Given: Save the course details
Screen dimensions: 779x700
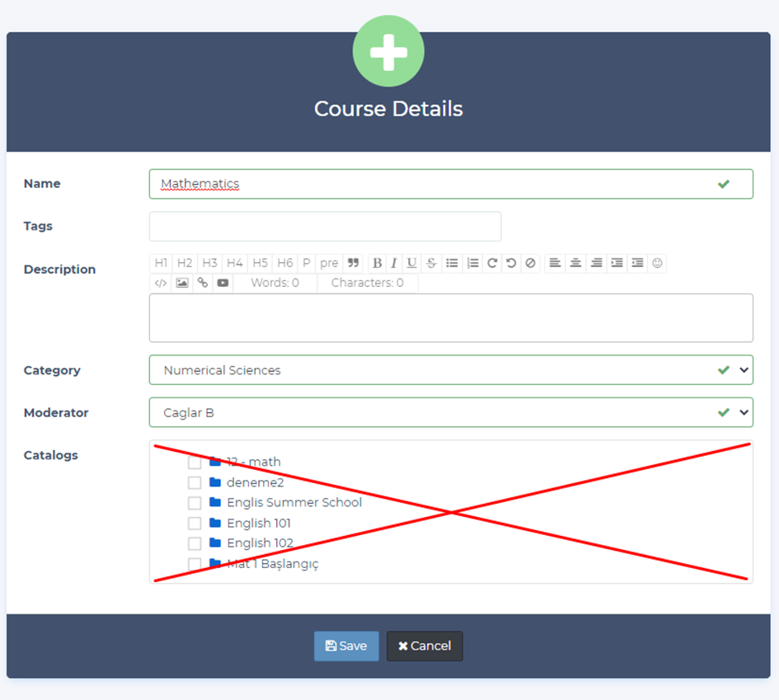Looking at the screenshot, I should coord(346,646).
